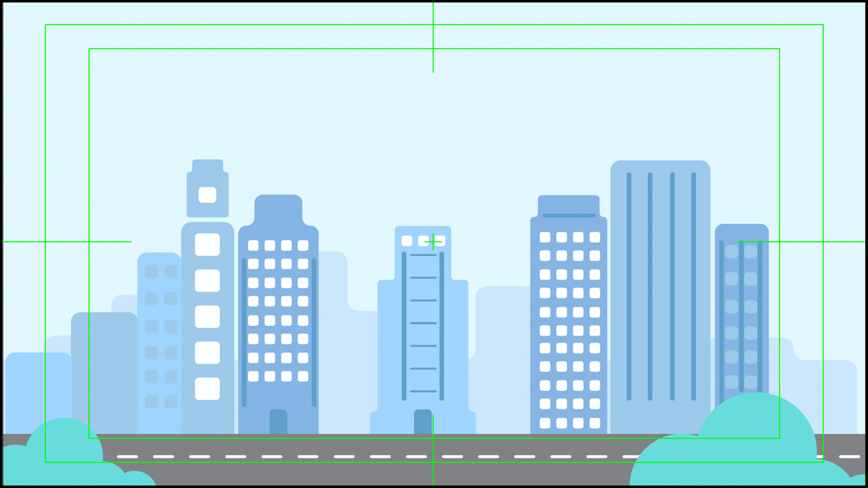Click the first white dash on the road

(127, 457)
